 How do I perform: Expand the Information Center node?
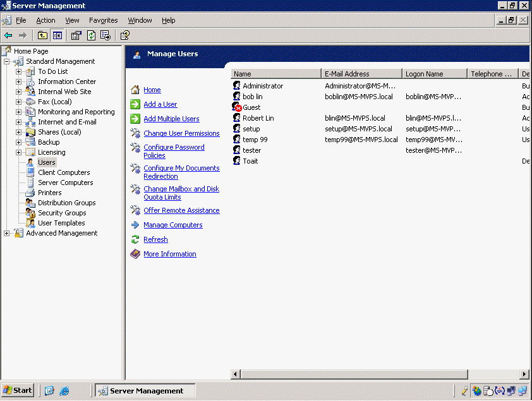19,82
